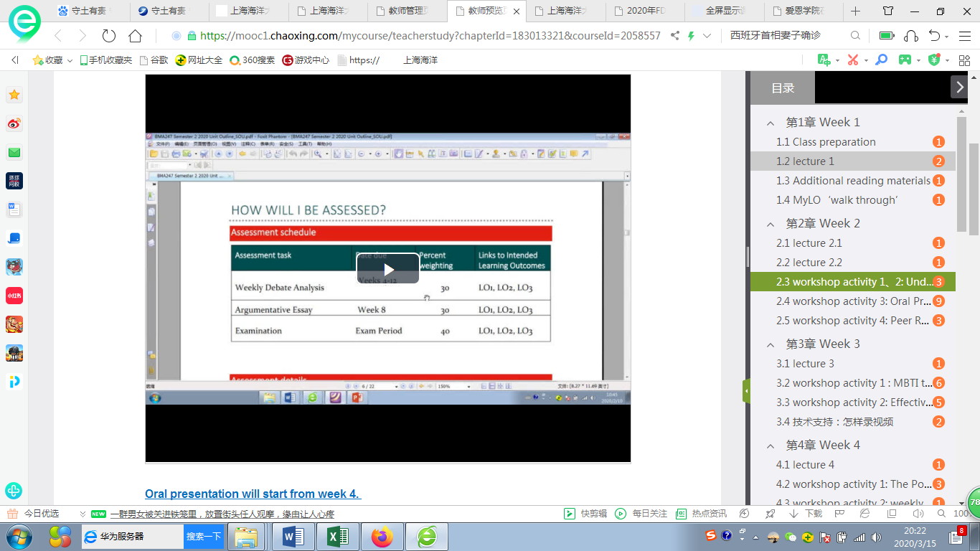
Task: Collapse the 第1章 Week 1 chapter
Action: point(771,123)
